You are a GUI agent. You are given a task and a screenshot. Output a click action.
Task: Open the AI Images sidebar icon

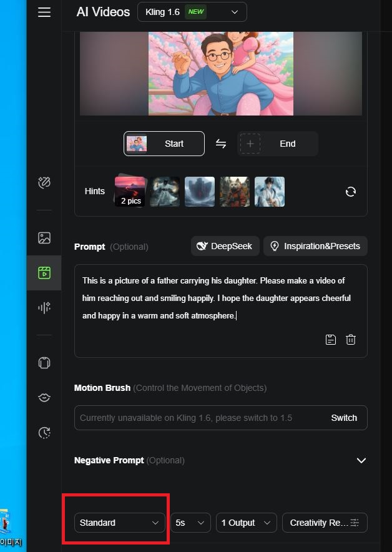point(44,238)
